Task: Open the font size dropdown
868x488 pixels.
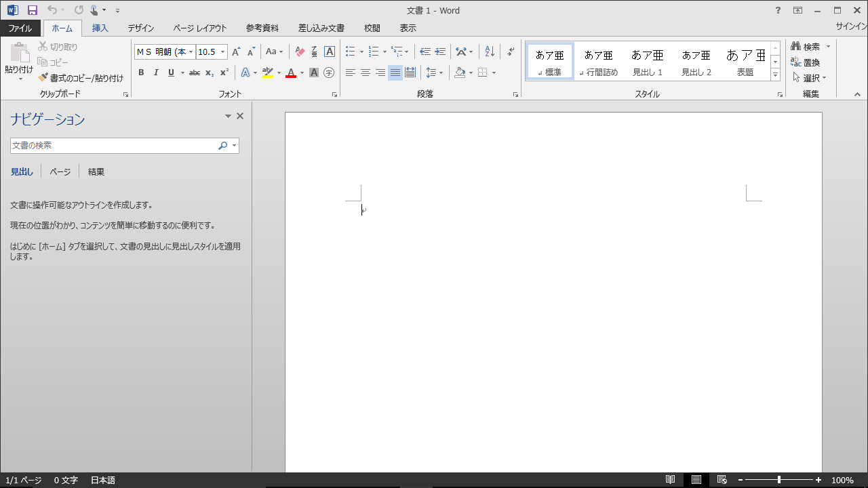Action: (x=222, y=52)
